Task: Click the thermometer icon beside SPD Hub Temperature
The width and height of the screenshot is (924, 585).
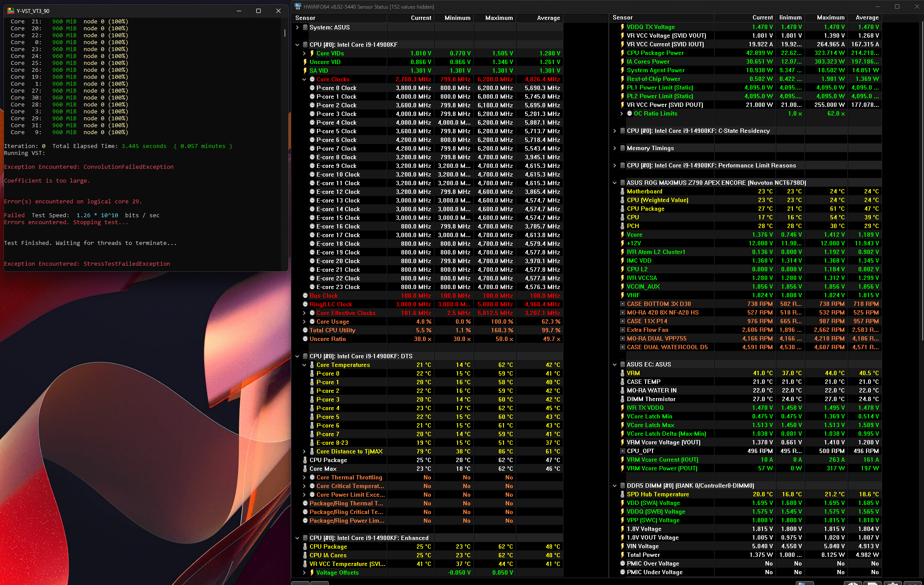Action: click(622, 494)
